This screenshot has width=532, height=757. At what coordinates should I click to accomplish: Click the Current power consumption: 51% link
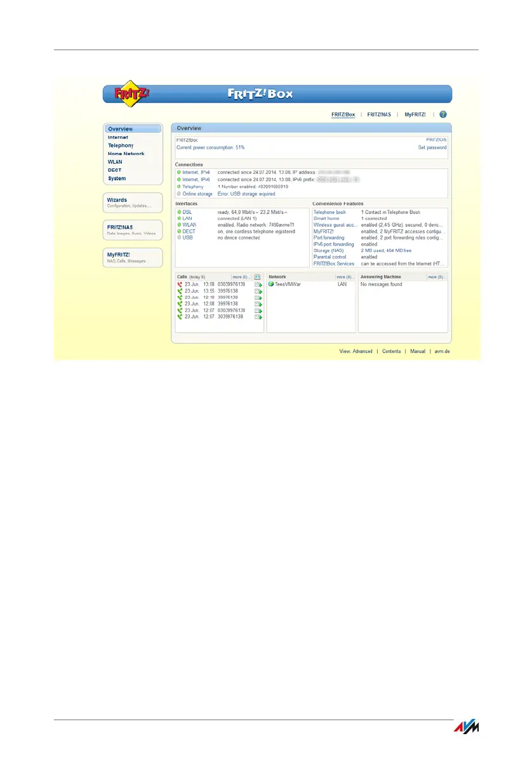click(x=211, y=148)
